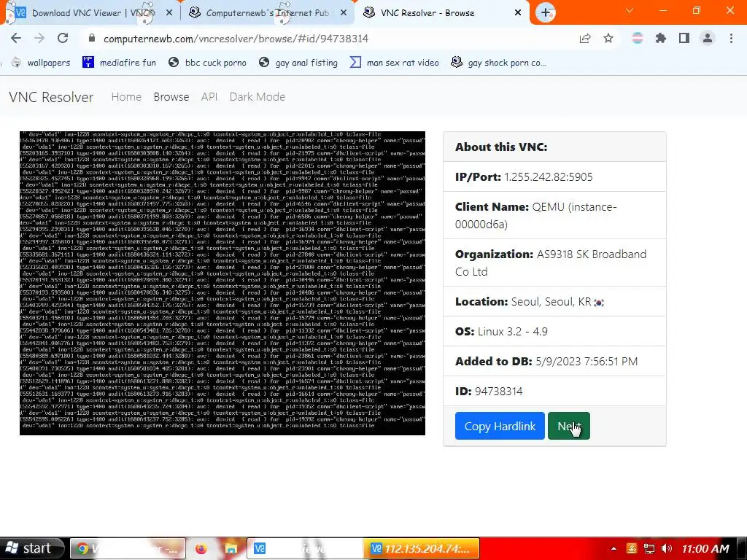Open the tab search chevron
Image resolution: width=747 pixels, height=560 pixels.
point(630,10)
